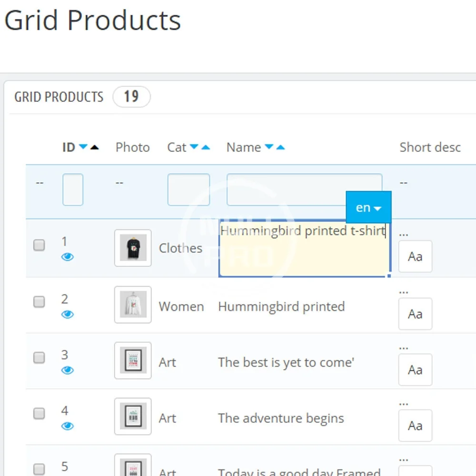Sort ID column ascending with up arrow

coord(94,147)
